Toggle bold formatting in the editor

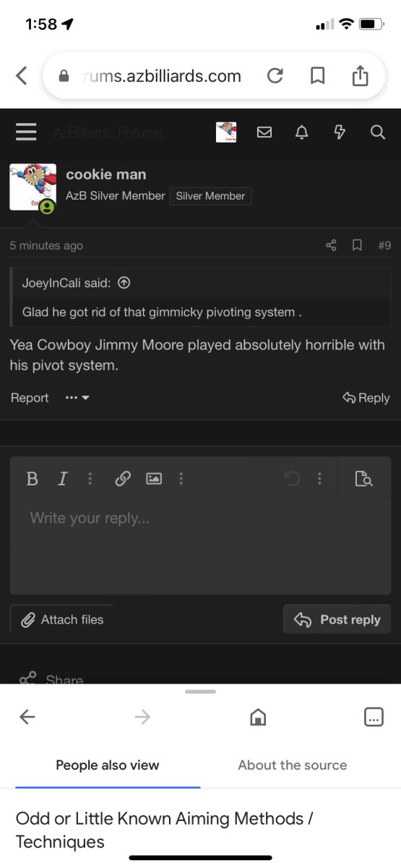[x=32, y=478]
